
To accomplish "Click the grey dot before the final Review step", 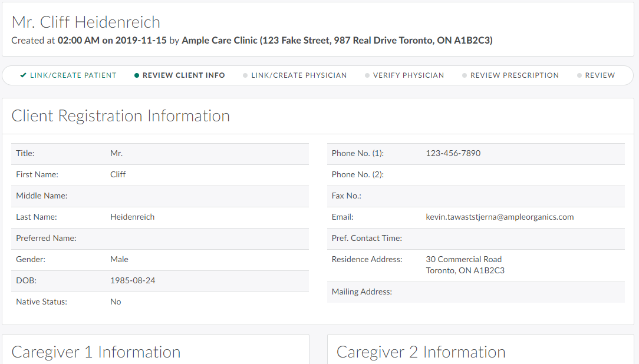I will tap(579, 75).
